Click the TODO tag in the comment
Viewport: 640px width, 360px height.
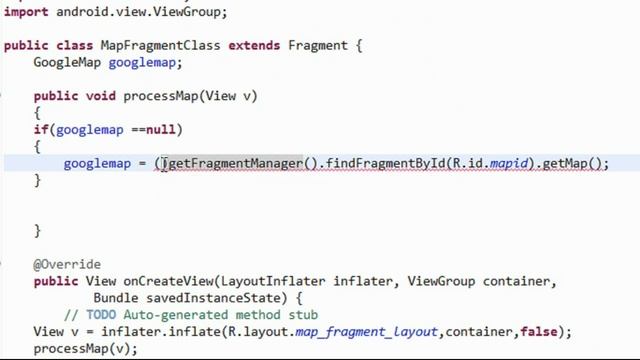(101, 315)
